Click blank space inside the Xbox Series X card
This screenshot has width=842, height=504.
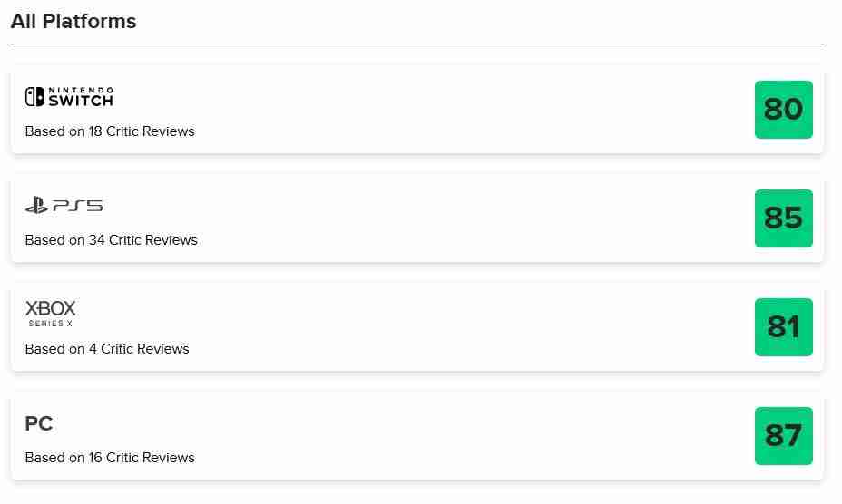[454, 327]
